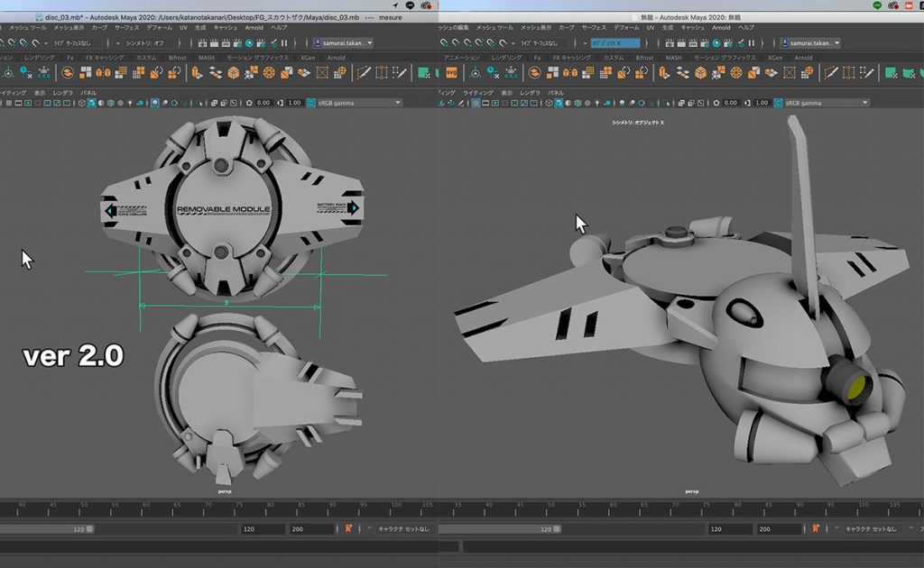
Task: Open the sRGB gamma color management dropdown
Action: point(361,102)
